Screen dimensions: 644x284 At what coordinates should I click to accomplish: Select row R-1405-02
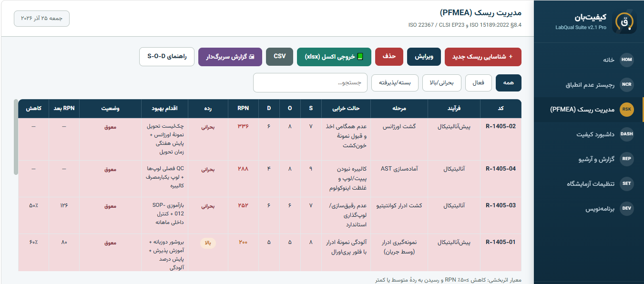point(270,139)
